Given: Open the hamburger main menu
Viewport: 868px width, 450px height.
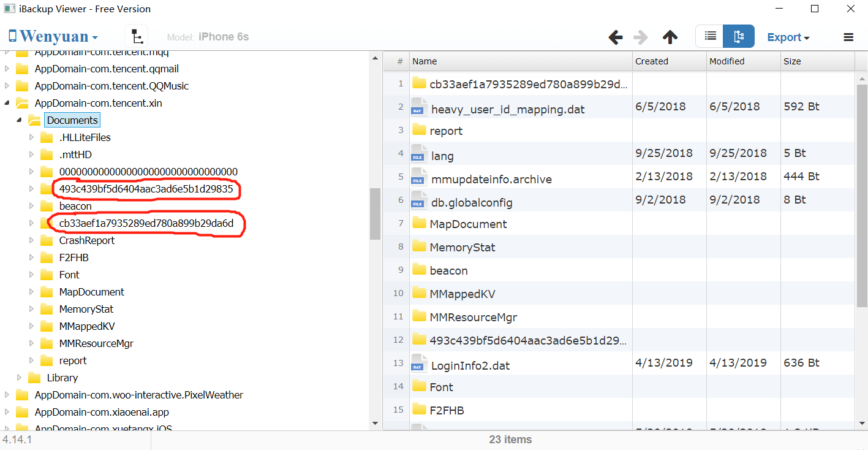Looking at the screenshot, I should 848,37.
